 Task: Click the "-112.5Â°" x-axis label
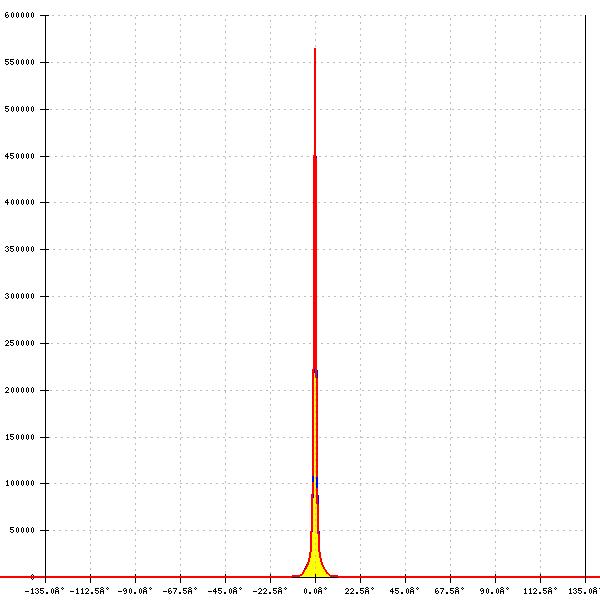pyautogui.click(x=90, y=591)
